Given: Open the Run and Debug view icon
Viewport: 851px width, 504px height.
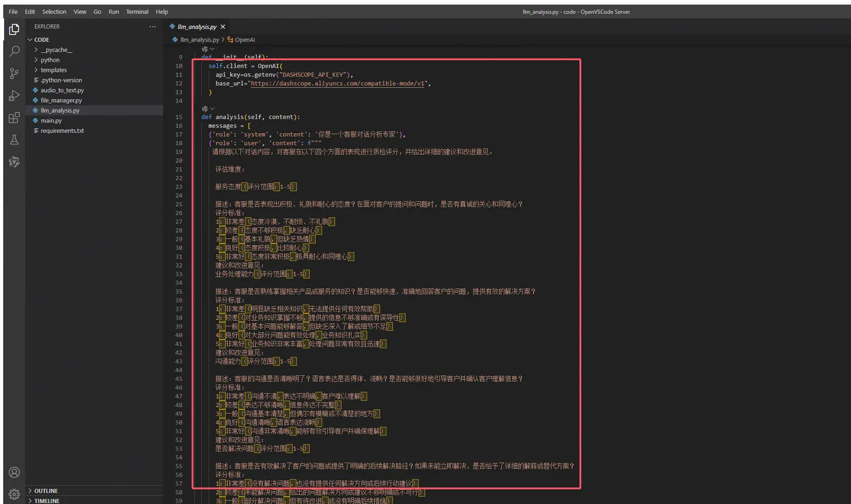Looking at the screenshot, I should (x=14, y=95).
